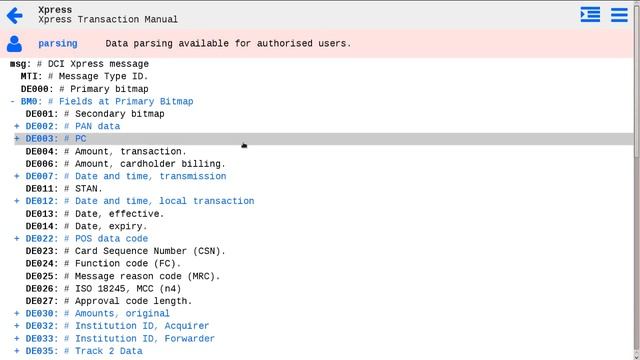Click the user profile icon
This screenshot has height=360, width=640.
14,44
